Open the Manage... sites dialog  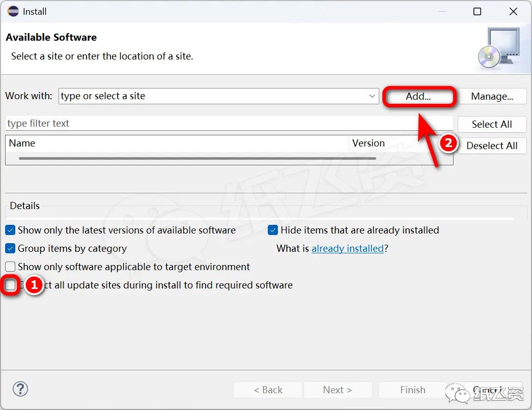(492, 96)
